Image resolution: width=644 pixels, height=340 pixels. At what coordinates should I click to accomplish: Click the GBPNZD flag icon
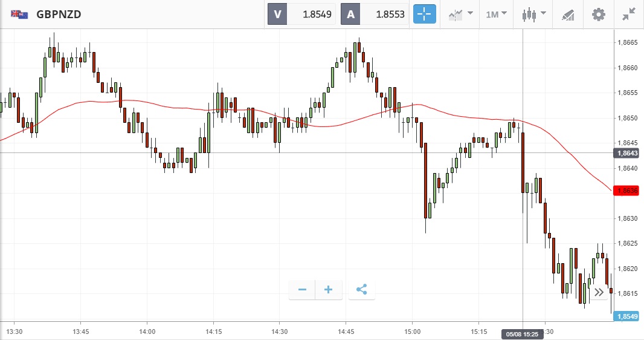[x=18, y=14]
